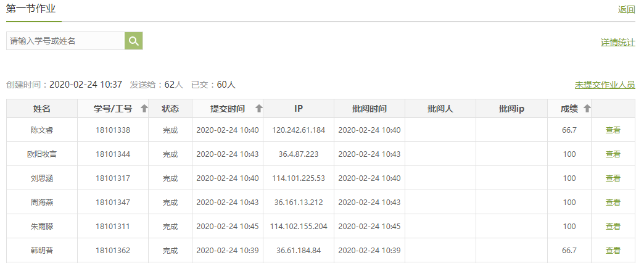Viewport: 644px width, 263px height.
Task: Open 未提交作业人员 list
Action: [x=605, y=85]
